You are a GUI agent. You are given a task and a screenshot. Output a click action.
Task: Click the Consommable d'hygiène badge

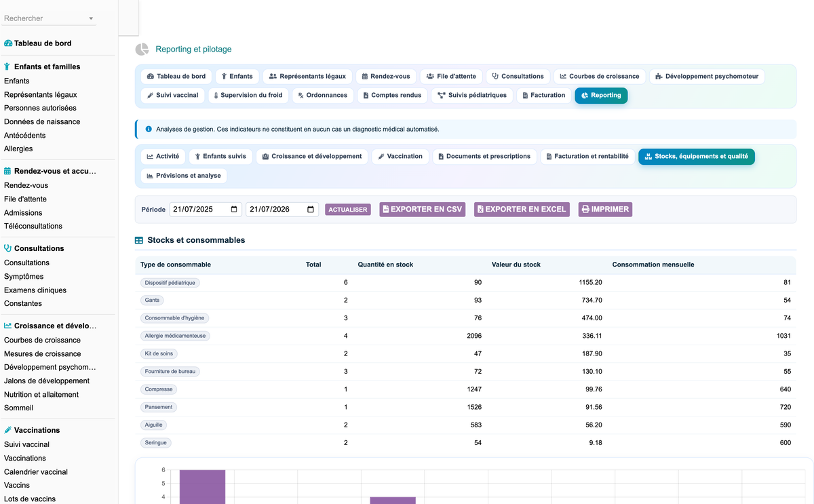pos(174,317)
